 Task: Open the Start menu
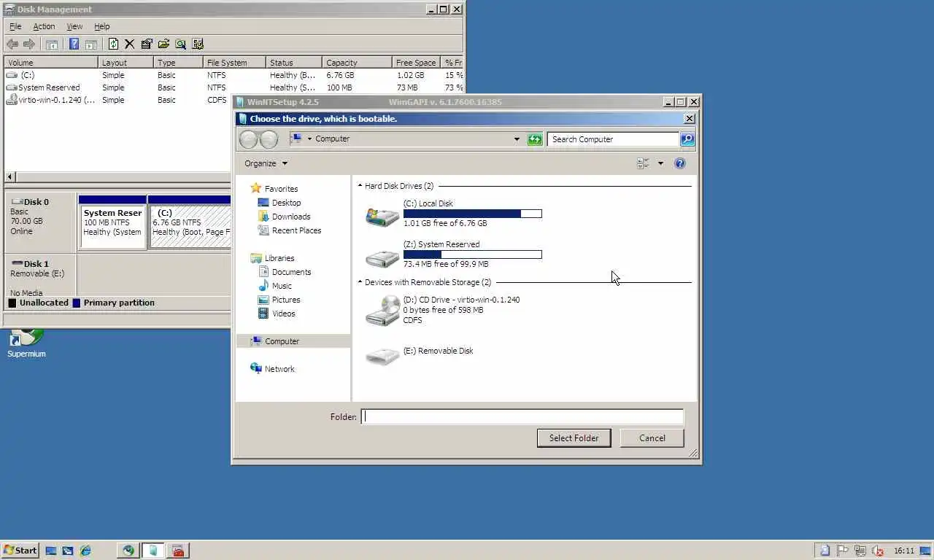pyautogui.click(x=20, y=551)
